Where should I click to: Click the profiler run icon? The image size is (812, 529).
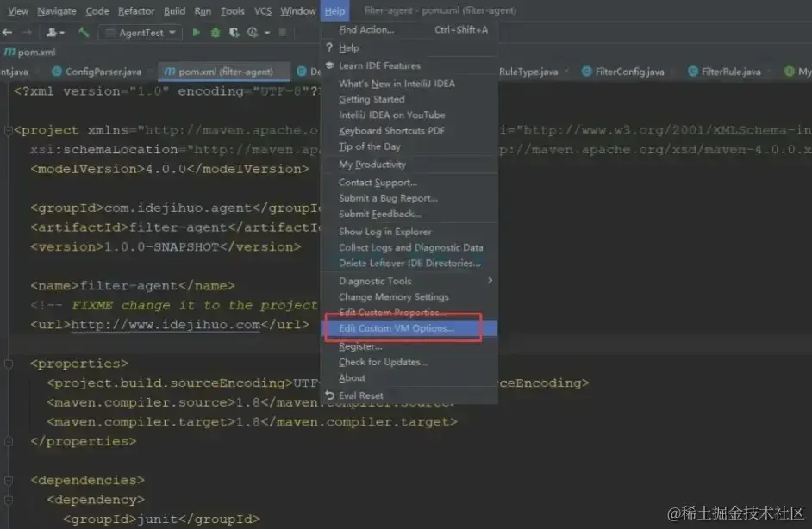pyautogui.click(x=253, y=33)
